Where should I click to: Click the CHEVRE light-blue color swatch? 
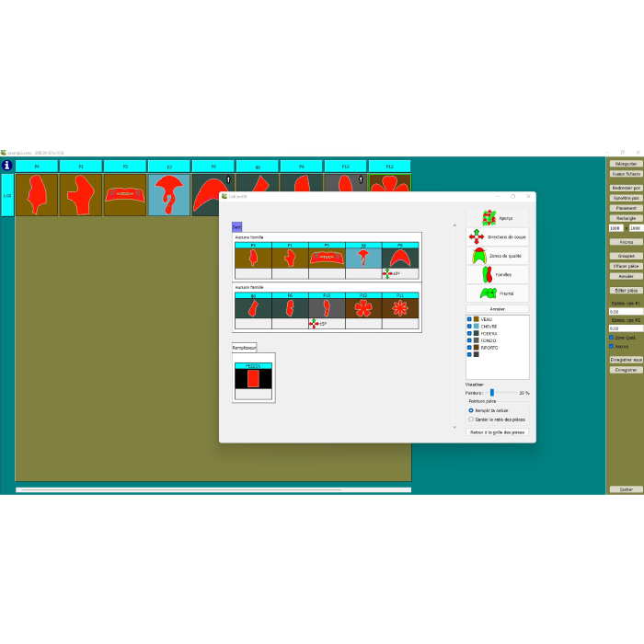point(476,326)
